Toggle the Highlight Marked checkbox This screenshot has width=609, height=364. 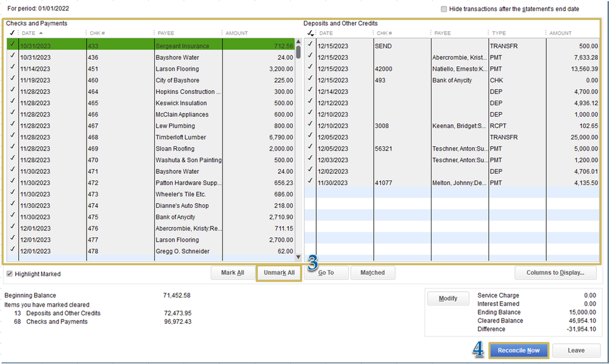[9, 274]
